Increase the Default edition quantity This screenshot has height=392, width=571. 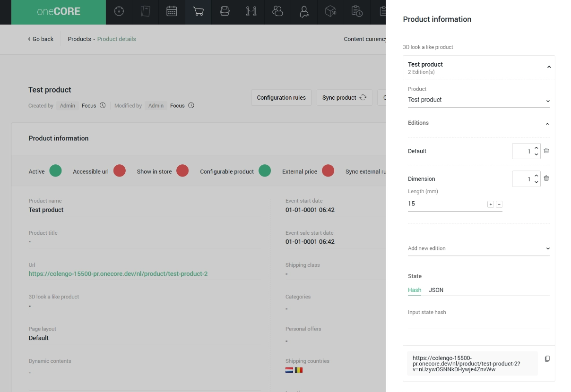(x=536, y=148)
